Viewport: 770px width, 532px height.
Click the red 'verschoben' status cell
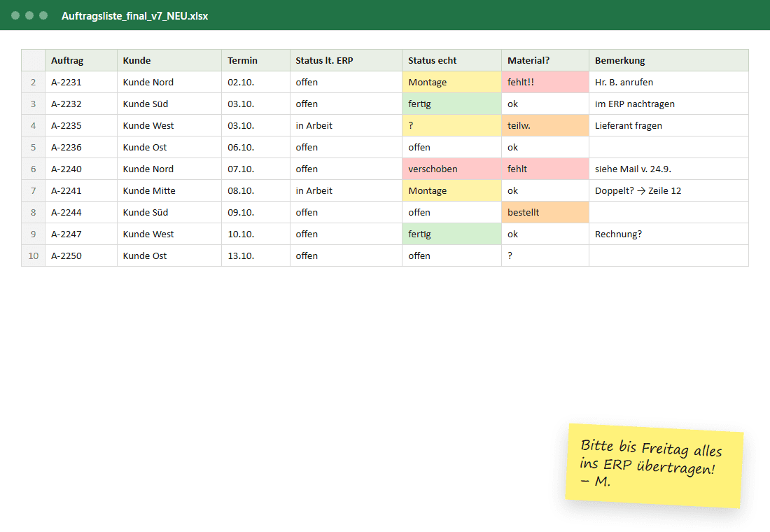click(x=451, y=169)
